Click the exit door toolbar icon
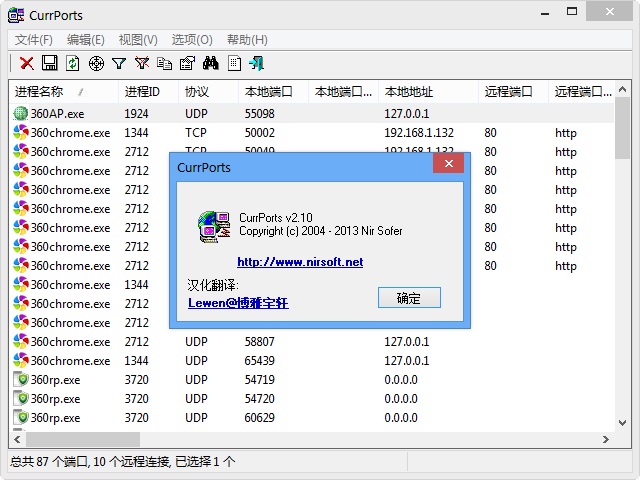 257,63
